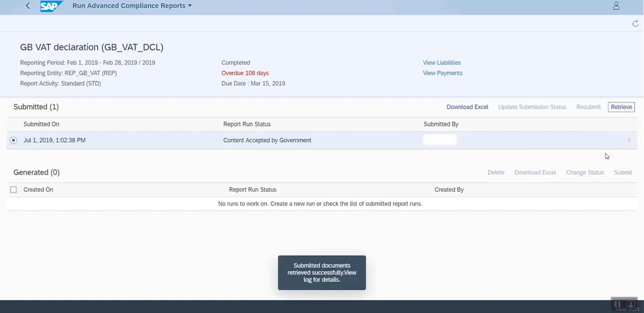Click the Retrieve button
The height and width of the screenshot is (313, 644).
pos(621,107)
